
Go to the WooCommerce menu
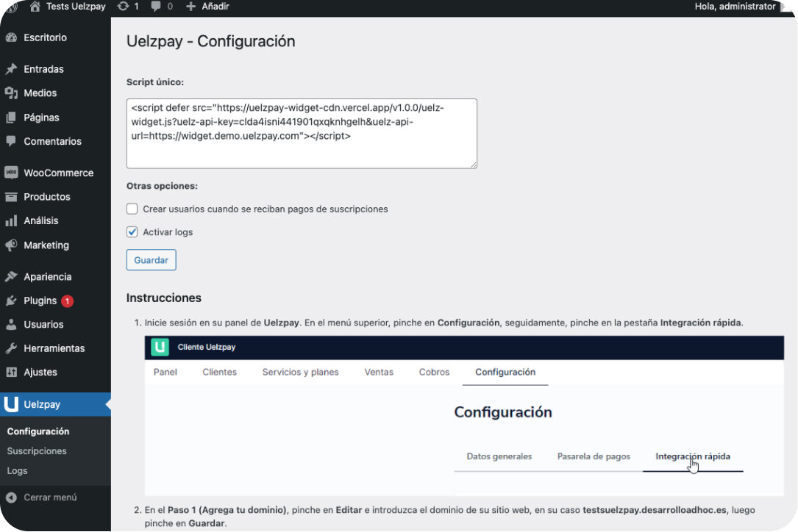[x=55, y=173]
